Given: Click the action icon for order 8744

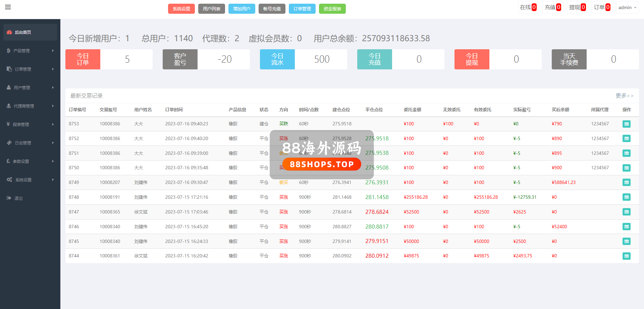Looking at the screenshot, I should click(626, 256).
